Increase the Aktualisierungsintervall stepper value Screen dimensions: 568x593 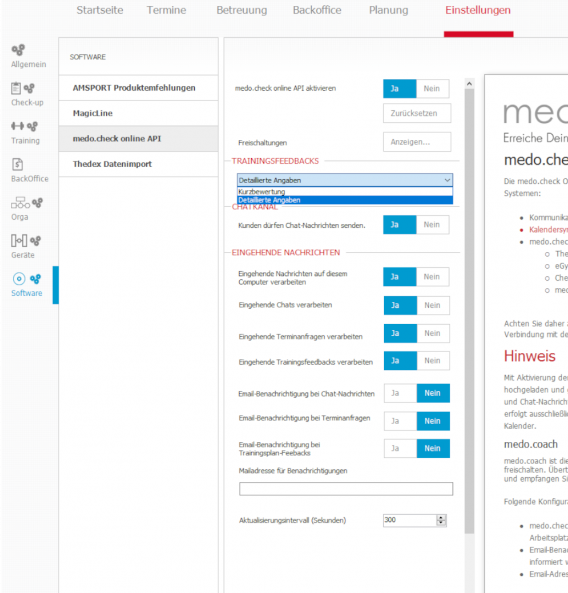click(441, 517)
